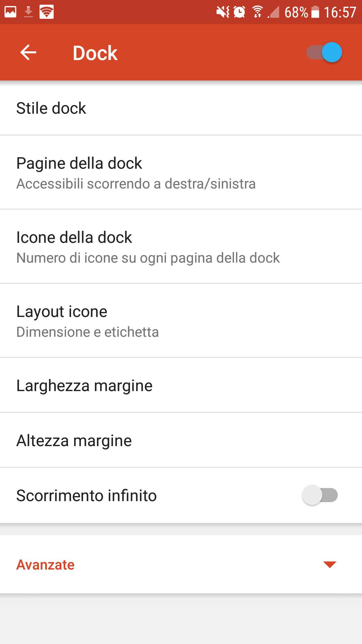Tap the gallery image notification icon
The width and height of the screenshot is (362, 644).
point(10,12)
